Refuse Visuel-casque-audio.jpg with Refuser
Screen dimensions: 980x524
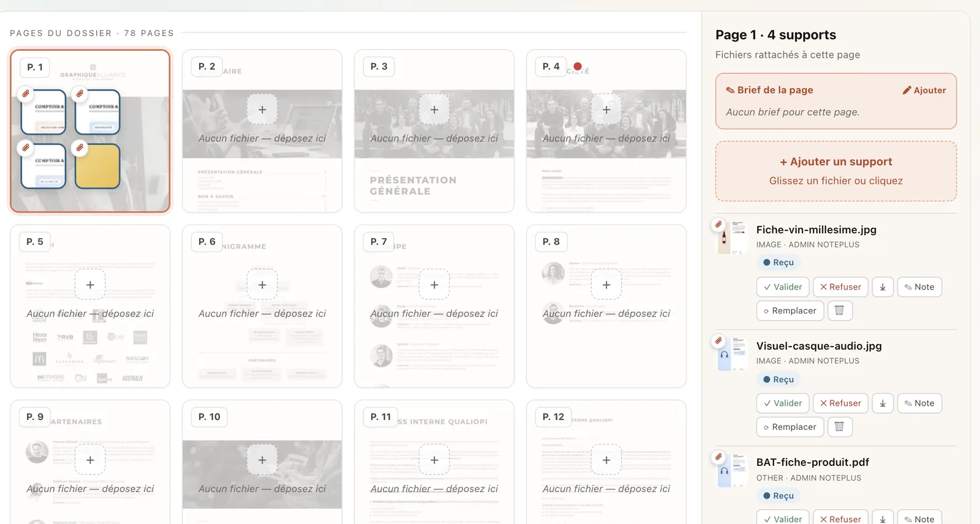pyautogui.click(x=840, y=403)
